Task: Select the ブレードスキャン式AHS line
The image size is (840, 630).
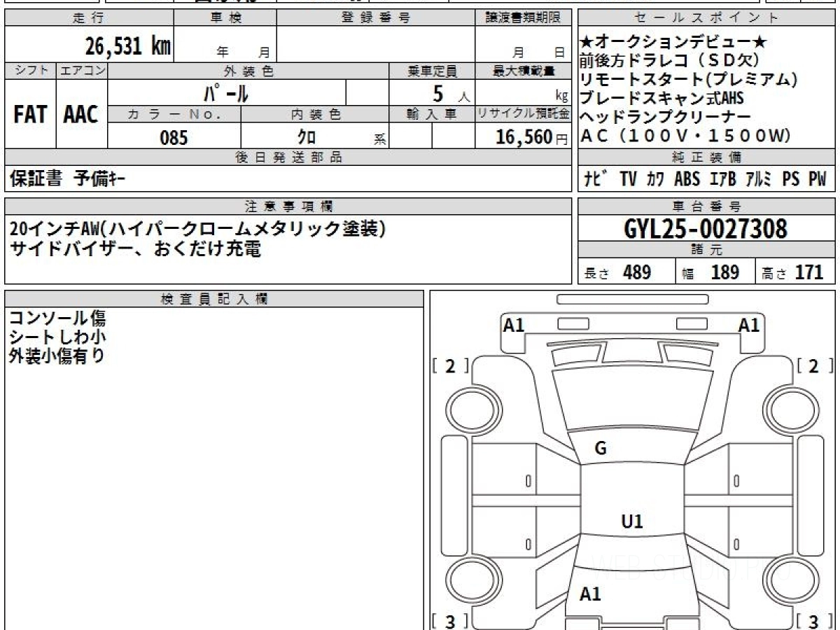Action: 661,97
